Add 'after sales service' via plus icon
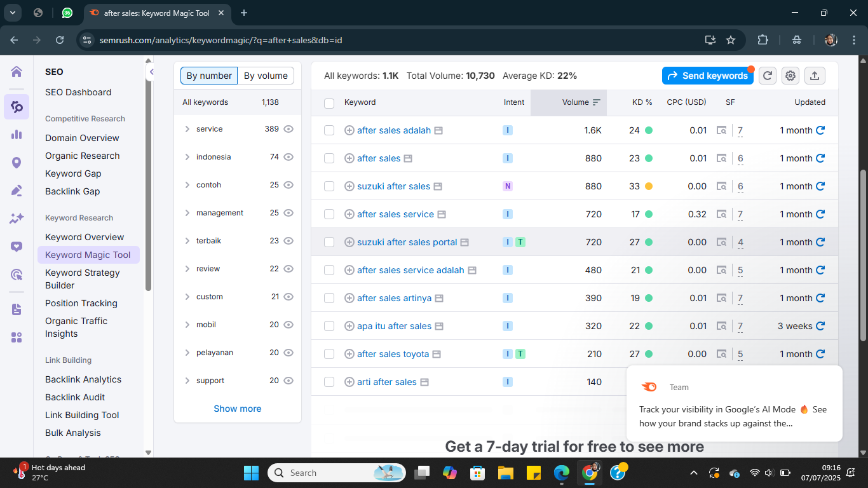 [x=349, y=214]
